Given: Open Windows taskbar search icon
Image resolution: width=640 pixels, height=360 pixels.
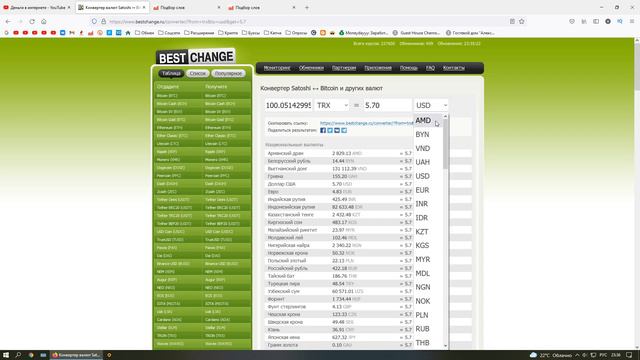Looking at the screenshot, I should (18, 355).
